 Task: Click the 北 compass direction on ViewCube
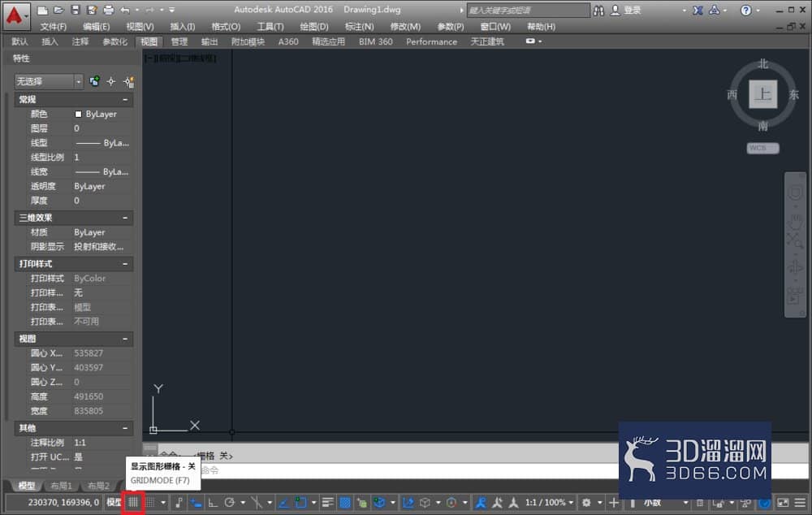click(x=763, y=63)
